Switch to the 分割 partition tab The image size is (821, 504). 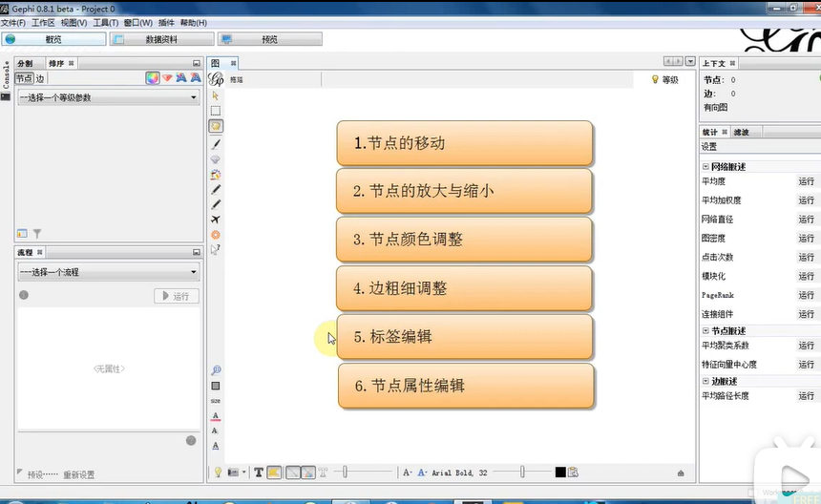[25, 63]
